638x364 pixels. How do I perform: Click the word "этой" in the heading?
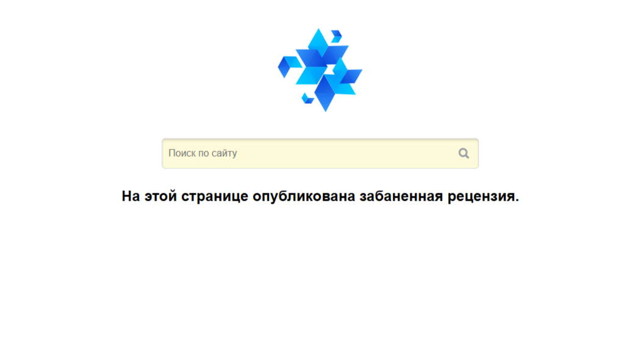[161, 196]
